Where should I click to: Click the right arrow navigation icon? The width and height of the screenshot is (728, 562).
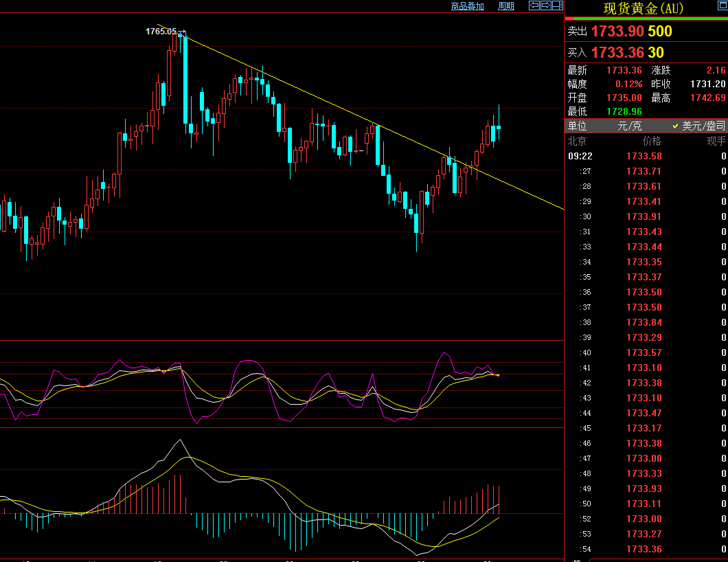click(545, 5)
